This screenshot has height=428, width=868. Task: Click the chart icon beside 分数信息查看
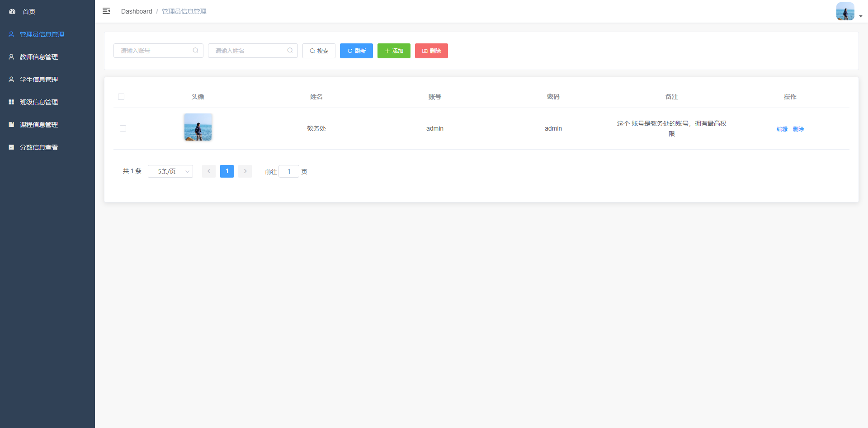tap(11, 147)
